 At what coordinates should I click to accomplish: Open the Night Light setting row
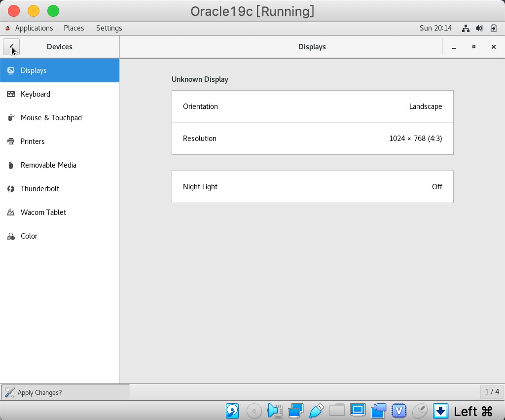point(312,187)
